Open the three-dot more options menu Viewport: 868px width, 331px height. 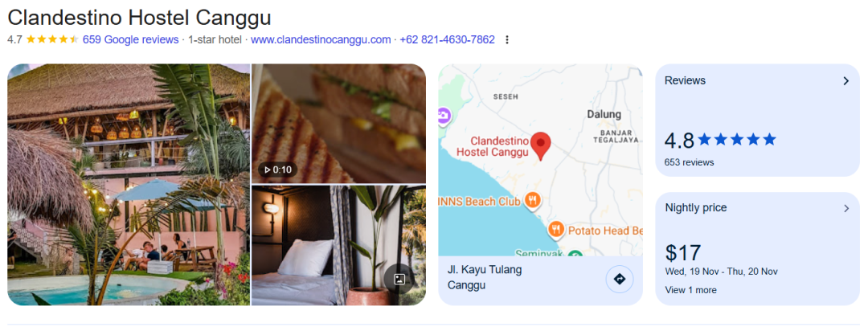[x=506, y=40]
